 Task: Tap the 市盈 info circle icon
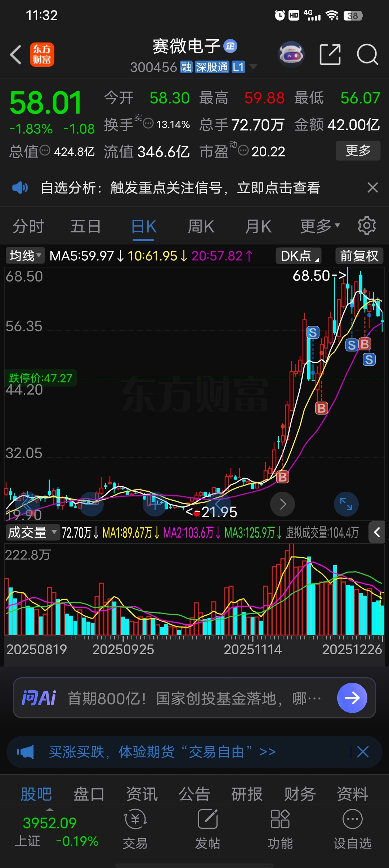(243, 150)
